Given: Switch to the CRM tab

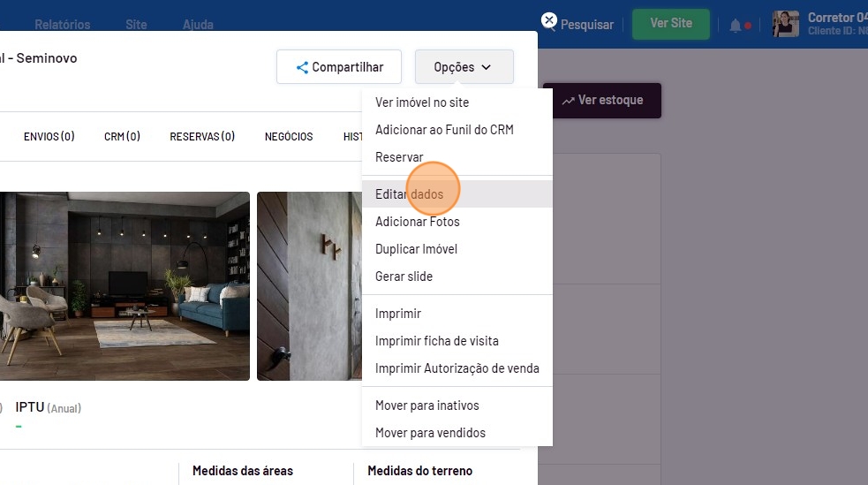Looking at the screenshot, I should point(122,137).
